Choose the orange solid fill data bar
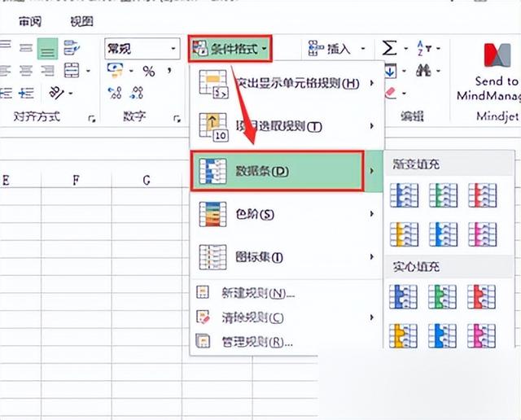This screenshot has height=420, width=521. (404, 336)
